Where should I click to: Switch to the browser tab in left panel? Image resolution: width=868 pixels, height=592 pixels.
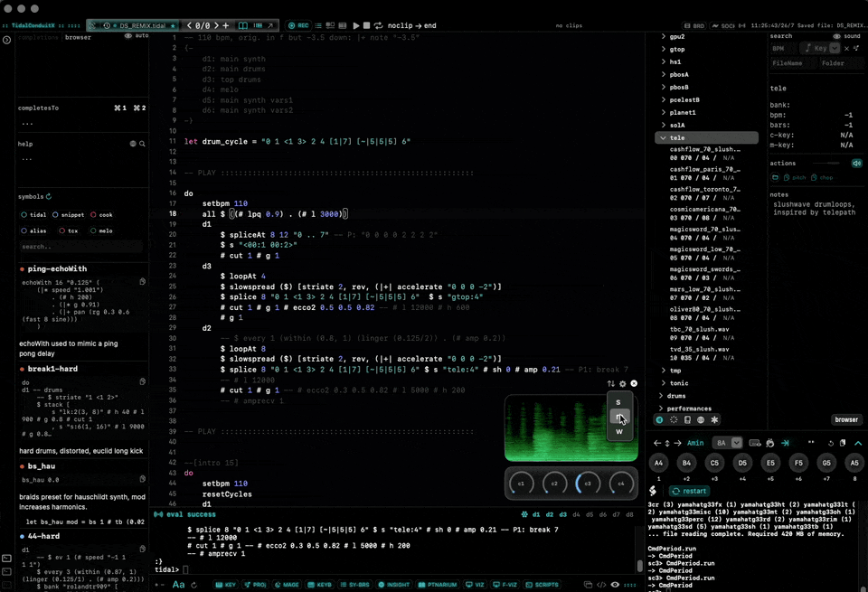coord(78,38)
